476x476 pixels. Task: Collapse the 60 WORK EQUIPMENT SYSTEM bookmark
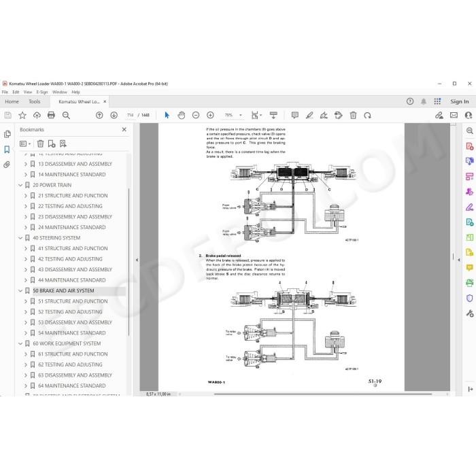coord(20,343)
